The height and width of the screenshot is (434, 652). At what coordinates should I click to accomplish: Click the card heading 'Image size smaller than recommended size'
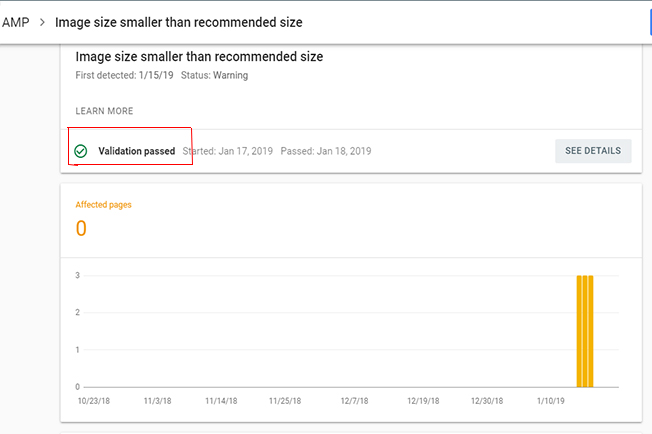point(199,57)
